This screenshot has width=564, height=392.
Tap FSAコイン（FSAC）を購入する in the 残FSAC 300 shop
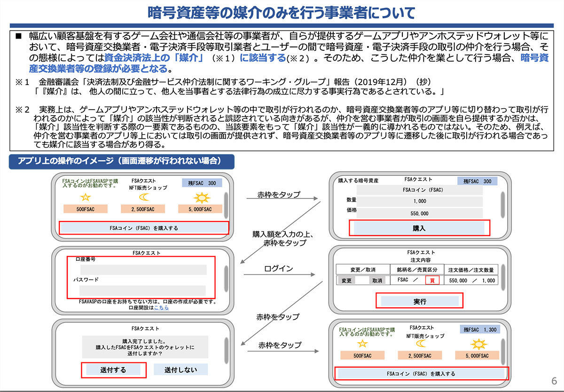click(144, 228)
